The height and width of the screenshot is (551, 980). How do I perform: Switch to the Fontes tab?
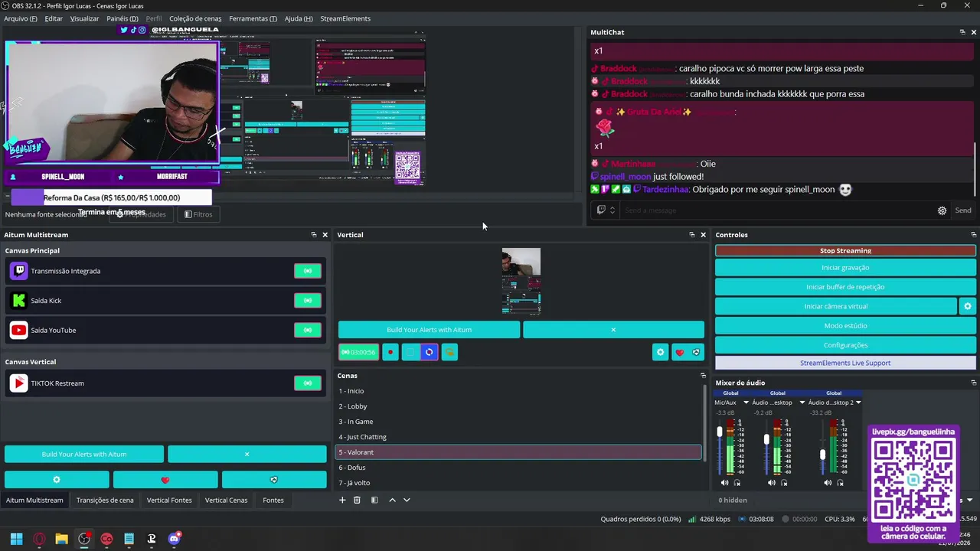(273, 500)
